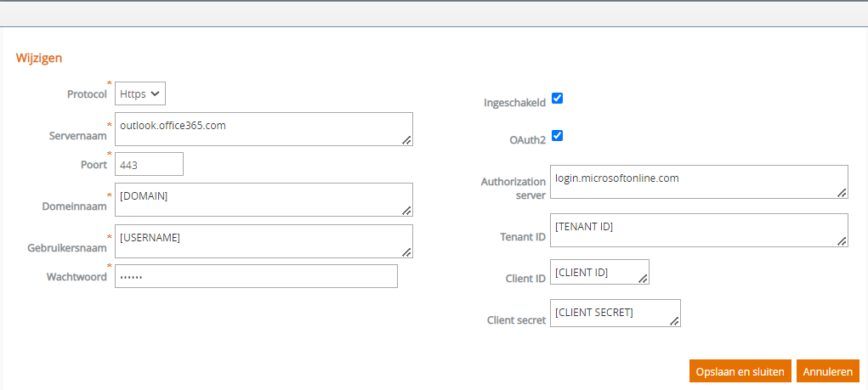Toggle the OAuth2 checkbox
The width and height of the screenshot is (868, 390).
click(558, 136)
